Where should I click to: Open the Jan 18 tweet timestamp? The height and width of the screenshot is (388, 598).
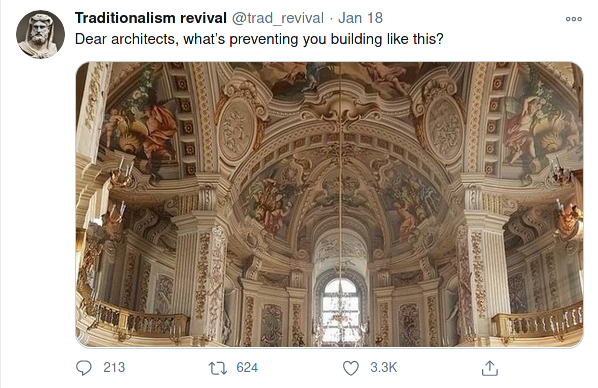[360, 18]
